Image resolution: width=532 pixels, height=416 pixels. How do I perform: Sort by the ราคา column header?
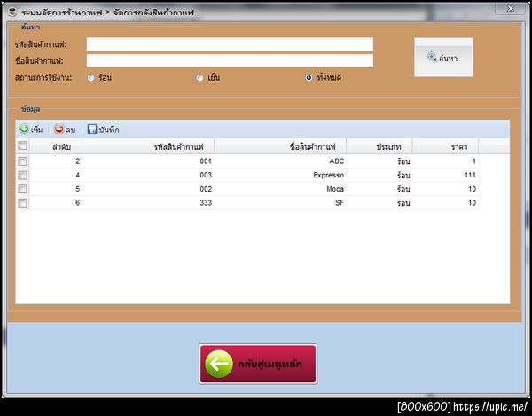[445, 146]
